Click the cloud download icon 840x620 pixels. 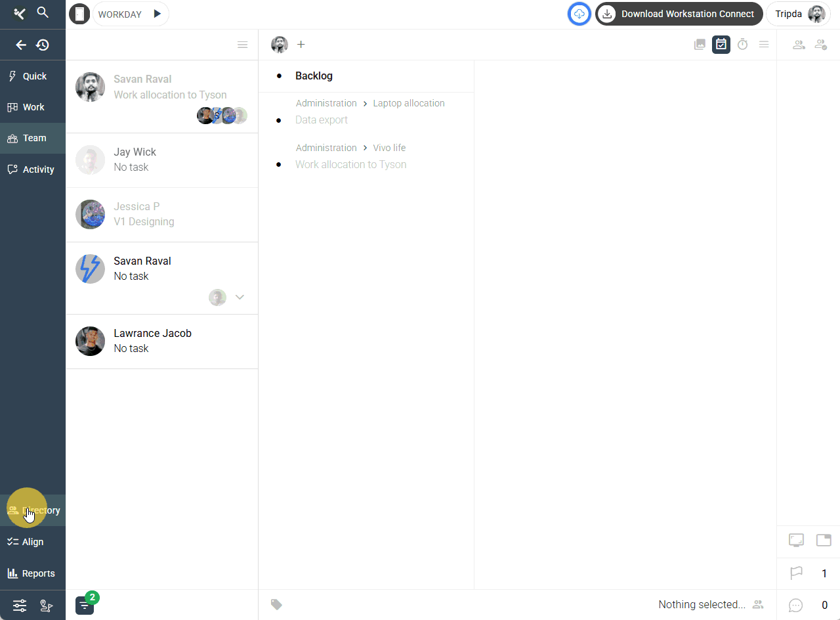point(579,14)
